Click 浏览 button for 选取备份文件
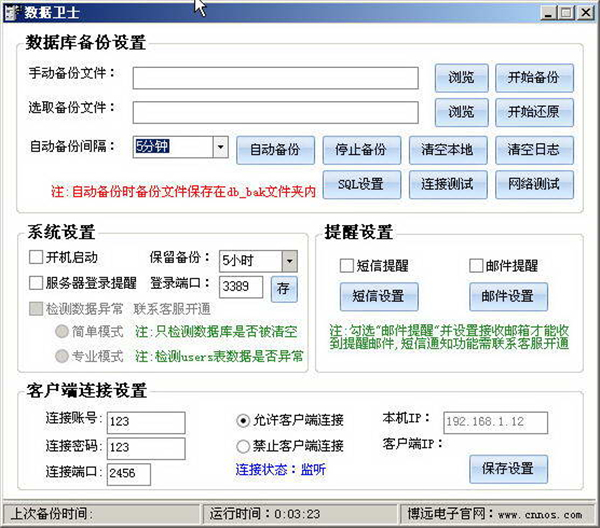The height and width of the screenshot is (528, 600). (461, 112)
